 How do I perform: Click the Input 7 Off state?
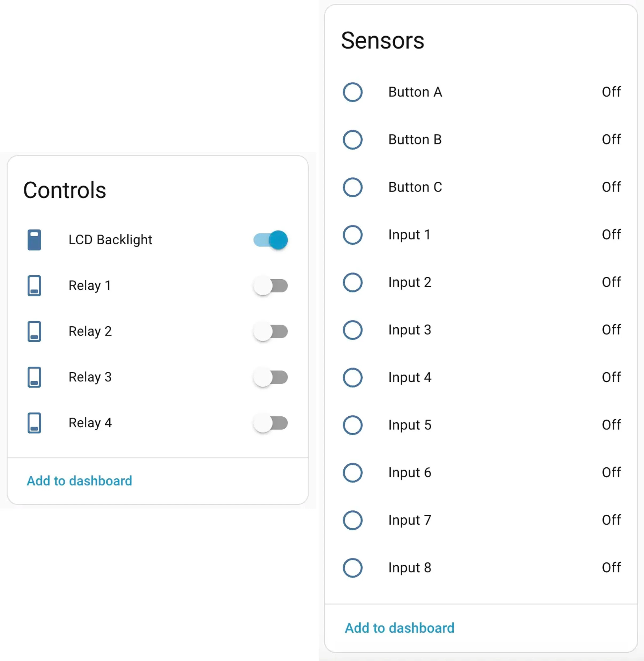click(x=611, y=520)
